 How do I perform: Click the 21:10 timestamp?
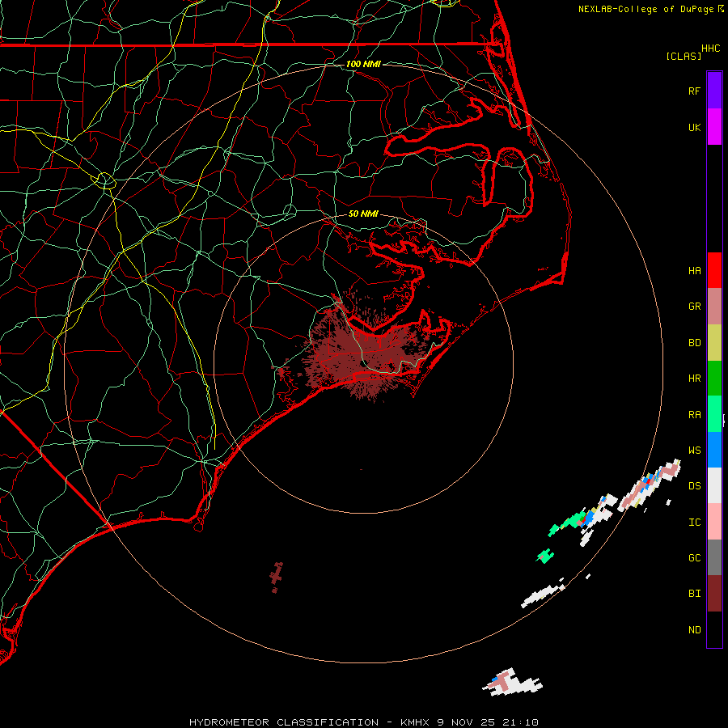(523, 722)
